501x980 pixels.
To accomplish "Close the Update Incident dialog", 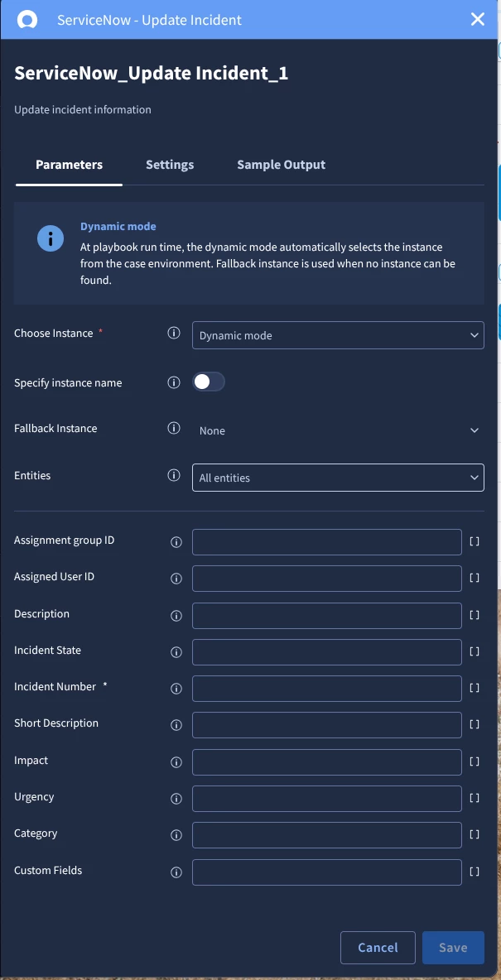I will [478, 19].
